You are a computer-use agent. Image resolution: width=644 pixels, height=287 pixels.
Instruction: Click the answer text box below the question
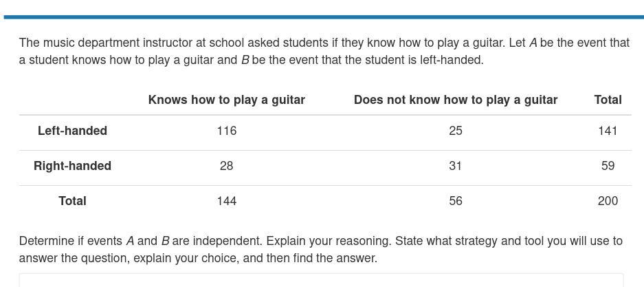pyautogui.click(x=321, y=280)
